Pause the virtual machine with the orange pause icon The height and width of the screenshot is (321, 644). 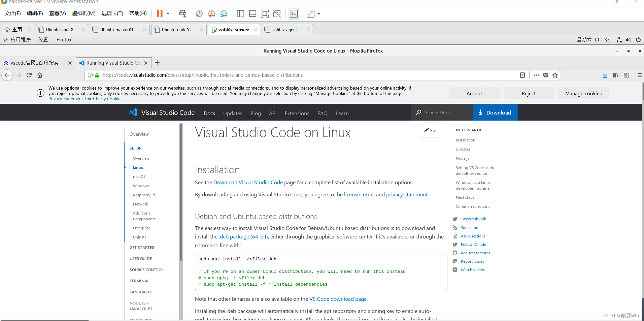pos(160,14)
